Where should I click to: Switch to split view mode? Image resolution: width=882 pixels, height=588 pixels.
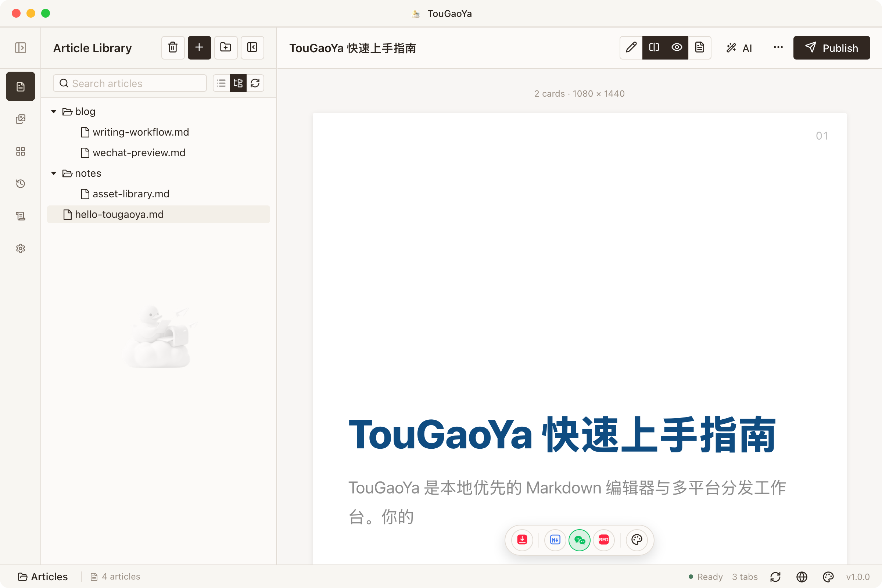coord(654,48)
